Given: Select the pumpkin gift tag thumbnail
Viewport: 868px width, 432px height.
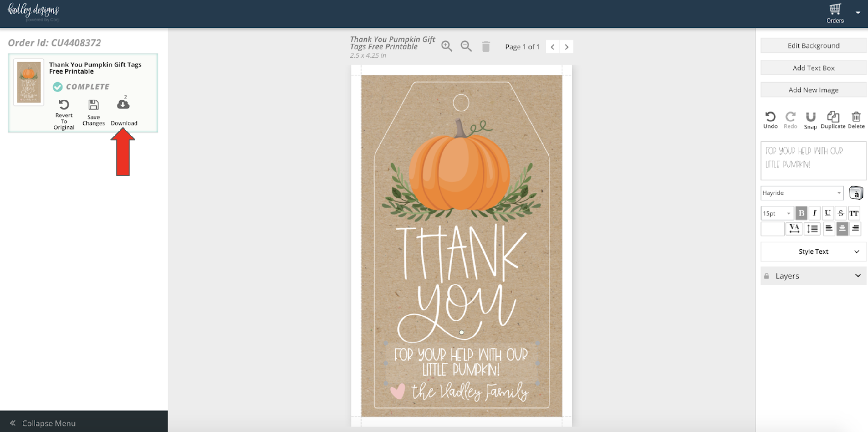Looking at the screenshot, I should tap(29, 82).
